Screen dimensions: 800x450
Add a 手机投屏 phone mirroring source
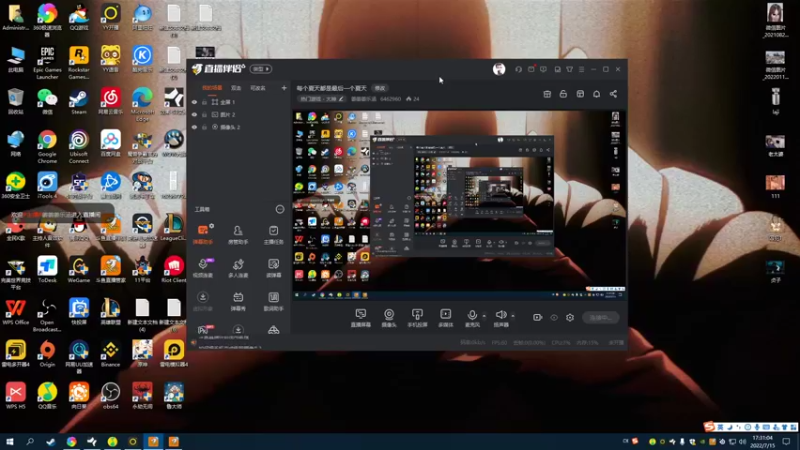(417, 318)
